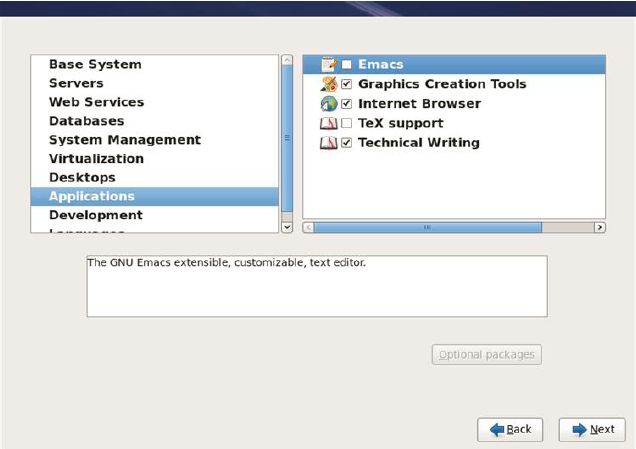Uncheck Graphics Creation Tools checkbox
Image resolution: width=636 pixels, height=449 pixels.
346,84
